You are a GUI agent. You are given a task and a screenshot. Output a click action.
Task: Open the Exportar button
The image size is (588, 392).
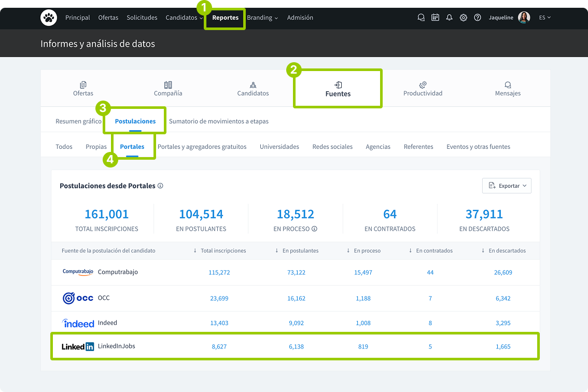click(507, 186)
